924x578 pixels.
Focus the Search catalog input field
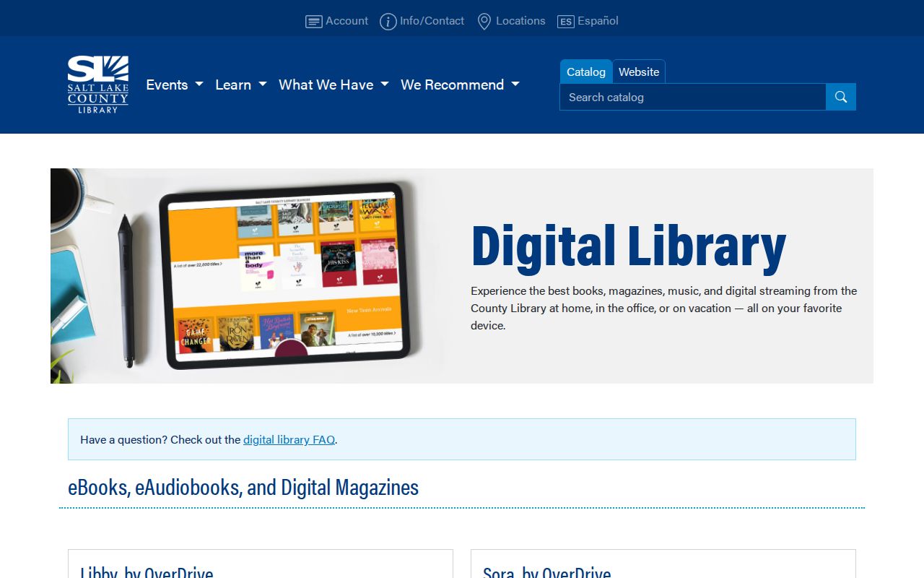[693, 97]
